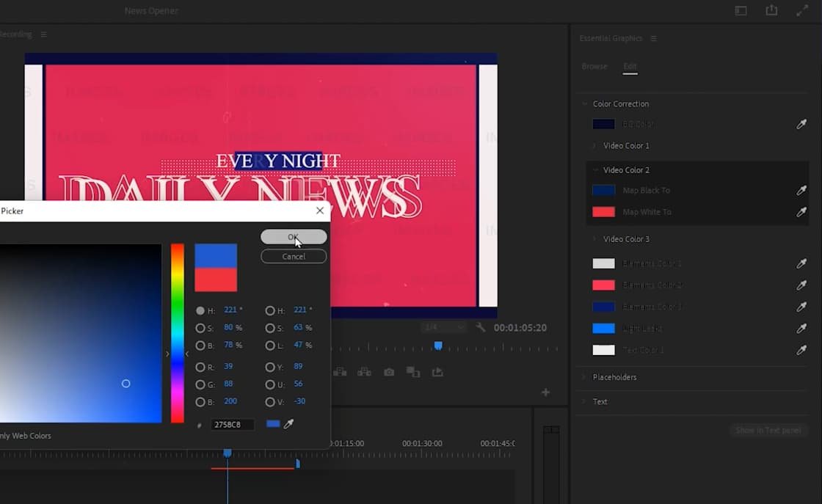Click the red Map White To swatch
This screenshot has width=822, height=504.
pyautogui.click(x=603, y=212)
